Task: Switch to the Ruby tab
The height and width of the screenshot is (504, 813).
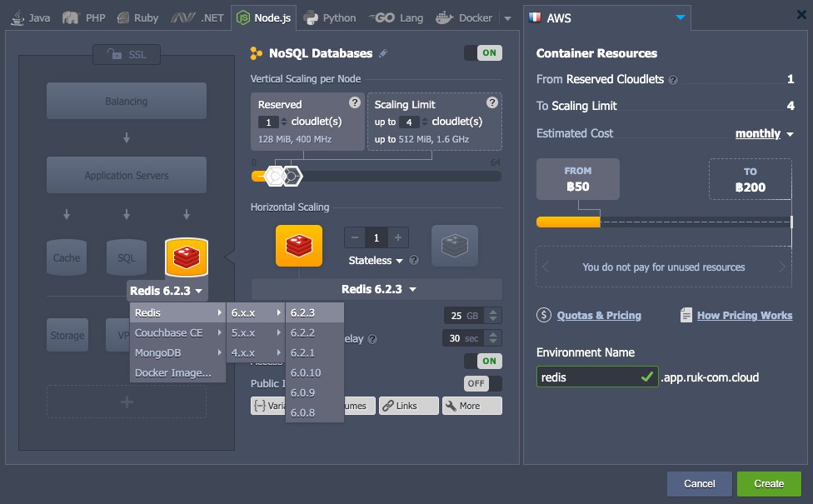Action: tap(138, 18)
